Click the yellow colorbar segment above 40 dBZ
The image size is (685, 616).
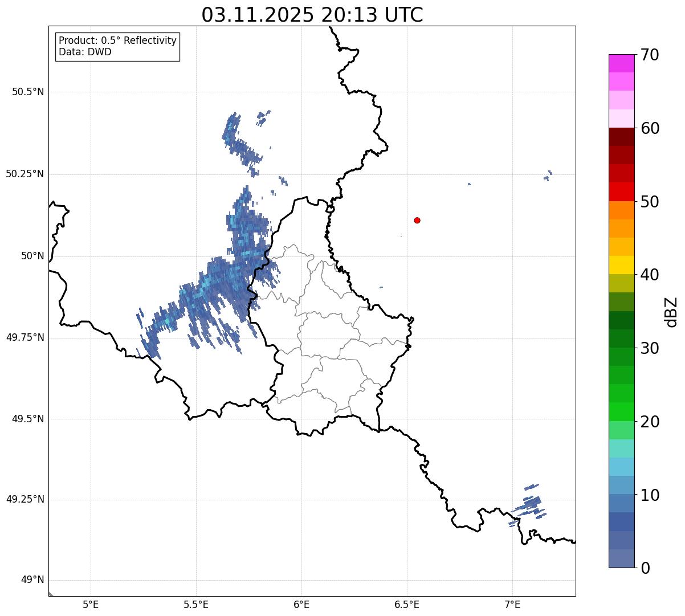pos(622,265)
